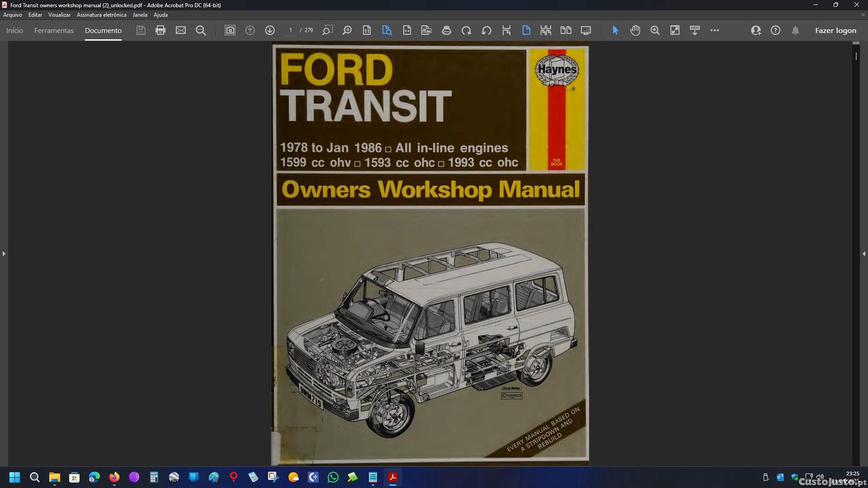Click the envelope email icon
This screenshot has height=488, width=868.
tap(181, 30)
